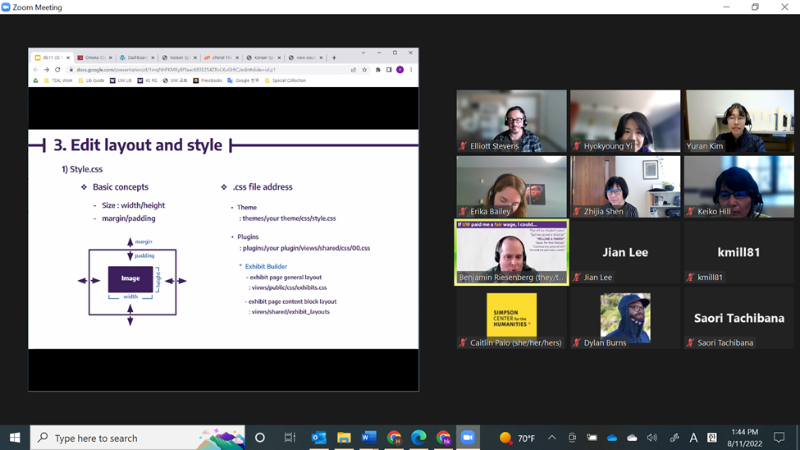Select Yuran Kim's video tile
The height and width of the screenshot is (450, 800).
[x=739, y=121]
